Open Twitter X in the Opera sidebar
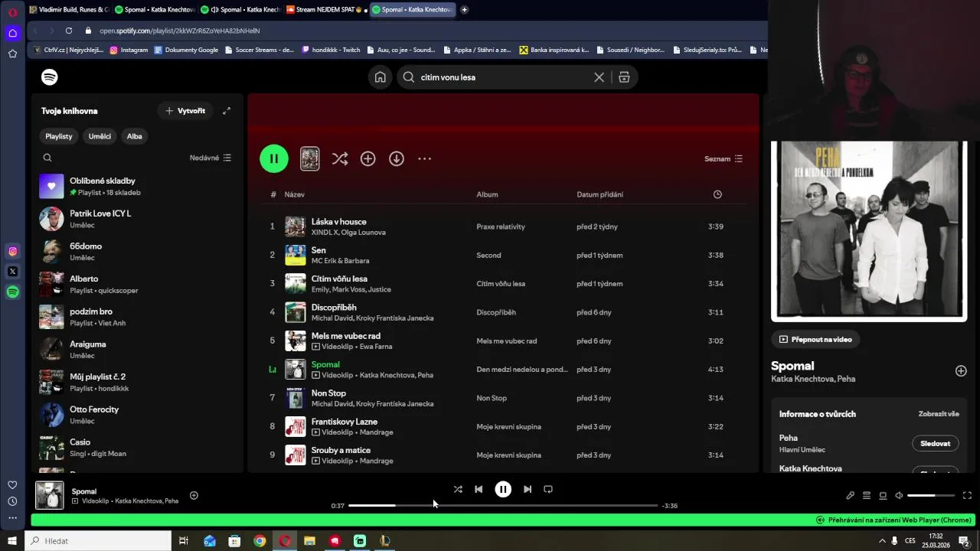The image size is (980, 551). point(12,271)
